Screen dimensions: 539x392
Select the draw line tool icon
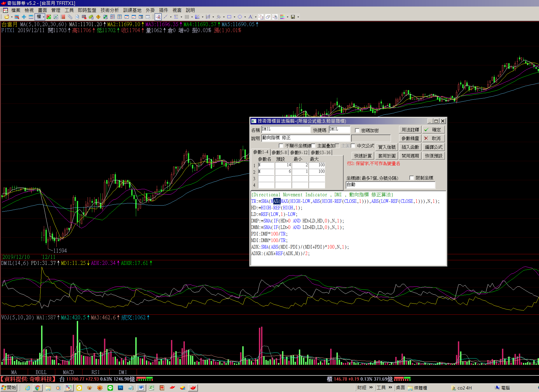tap(166, 17)
